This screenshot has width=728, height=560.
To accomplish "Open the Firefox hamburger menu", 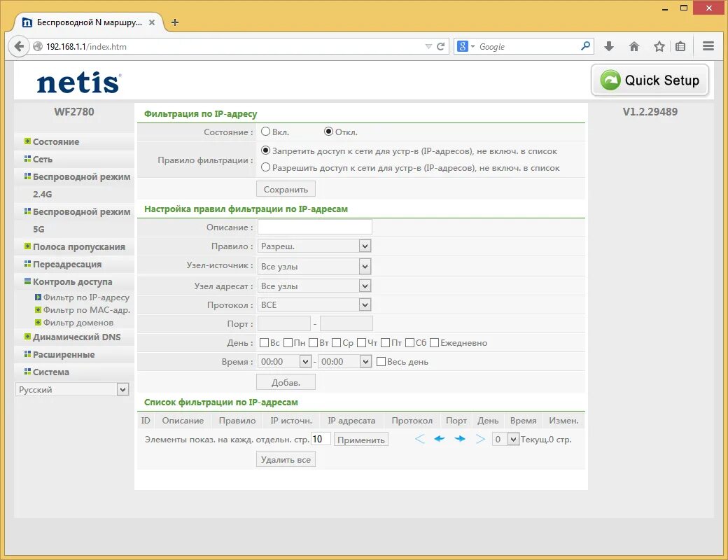I will pos(708,46).
